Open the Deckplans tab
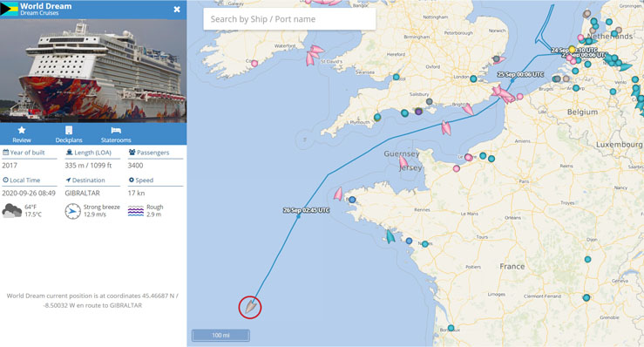Viewport: 644px width, 347px height. 69,134
